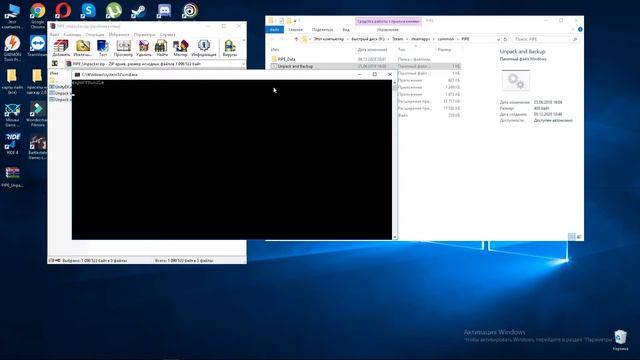
Task: Open the Операции menu in WinRAR
Action: point(95,35)
